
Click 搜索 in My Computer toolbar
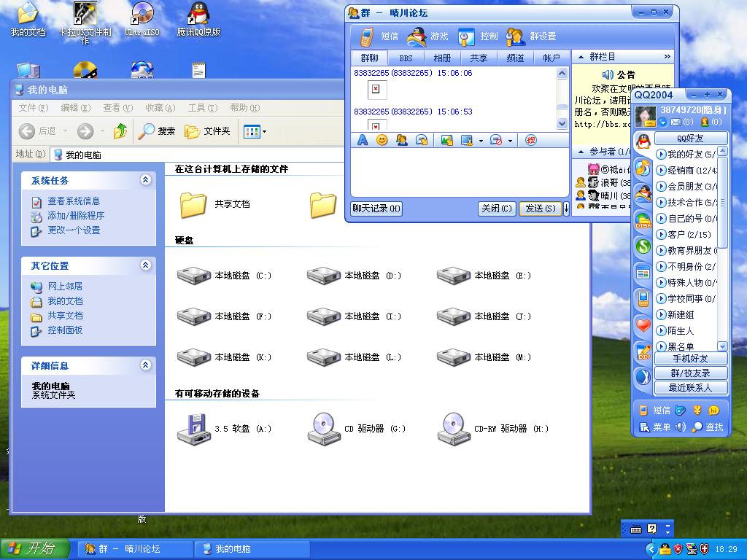[x=157, y=131]
